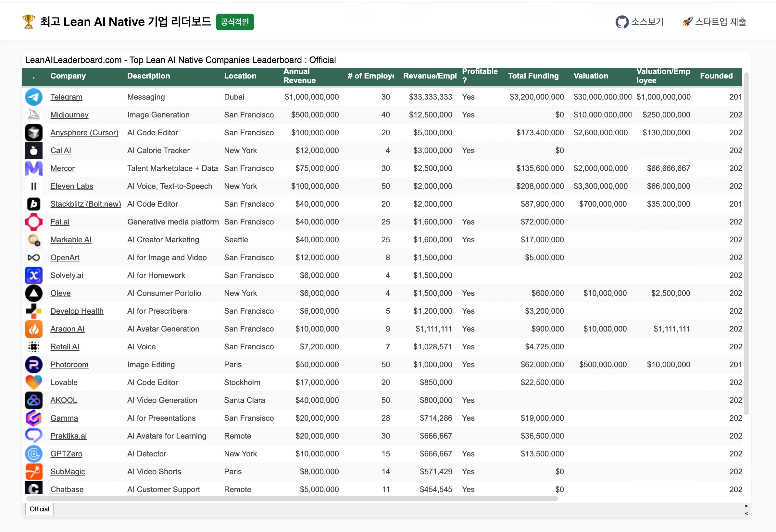Viewport: 776px width, 532px height.
Task: Click the $1,028,571 revenue per employee cell
Action: coord(433,347)
